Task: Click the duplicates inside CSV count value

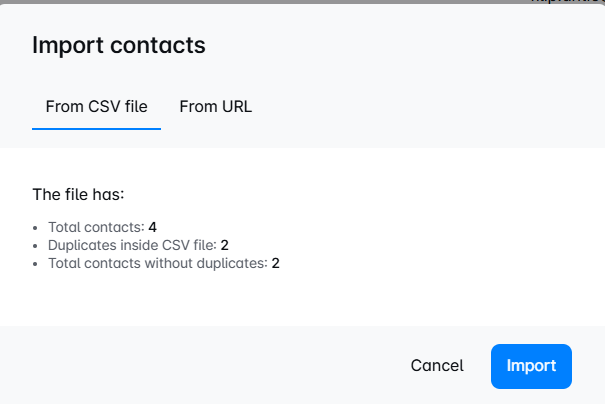Action: [x=226, y=245]
